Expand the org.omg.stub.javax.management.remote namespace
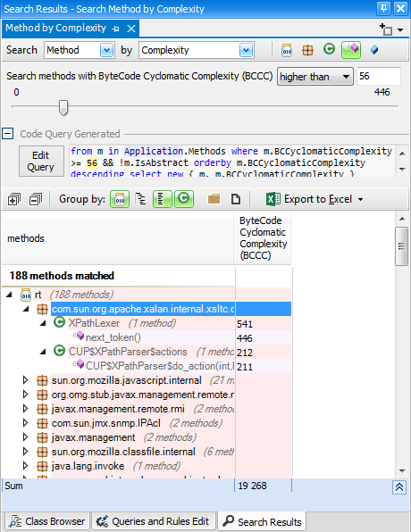The image size is (411, 532). coord(26,395)
